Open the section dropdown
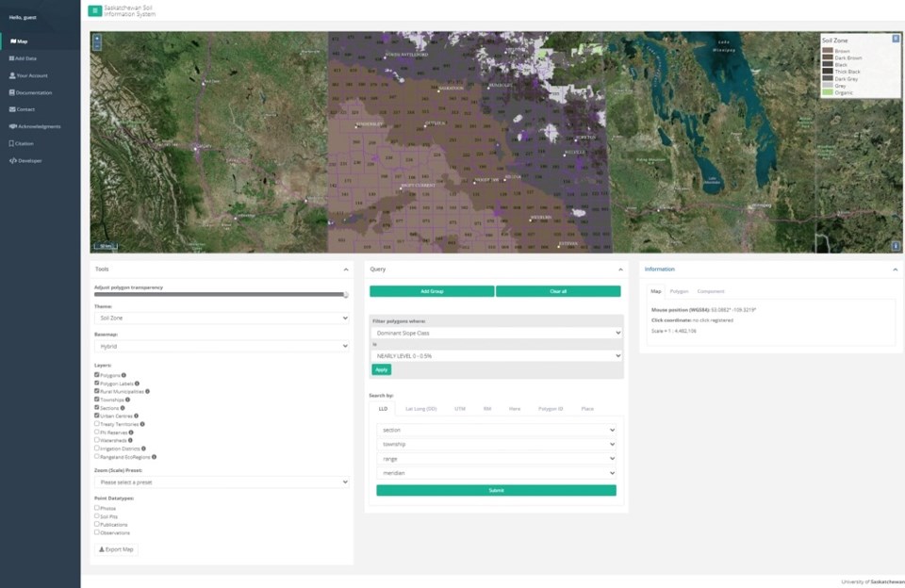This screenshot has width=905, height=588. click(x=497, y=430)
